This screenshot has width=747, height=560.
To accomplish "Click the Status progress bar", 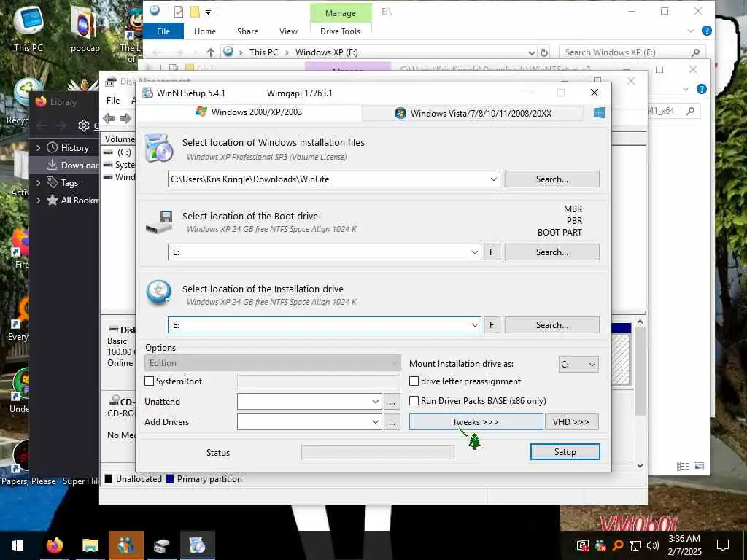I will pyautogui.click(x=378, y=452).
